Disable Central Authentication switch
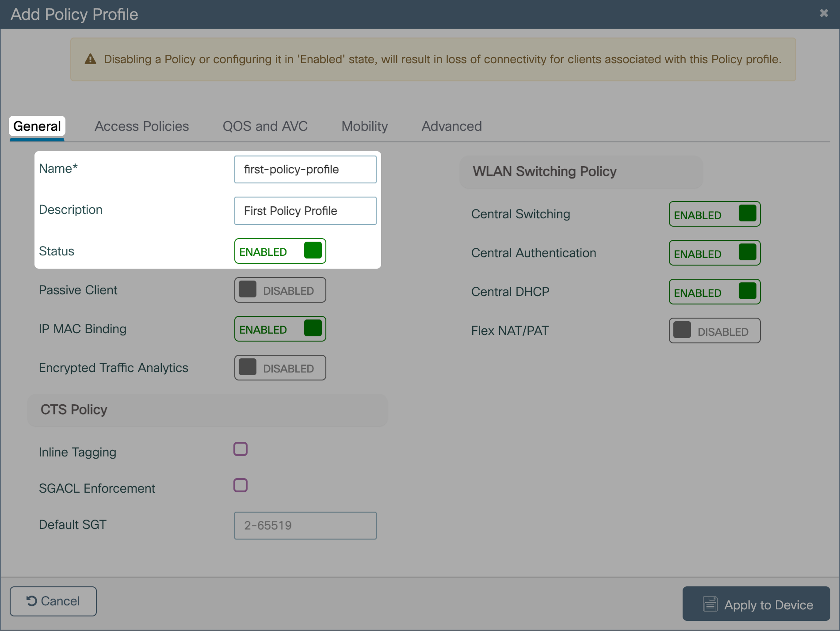 (714, 253)
